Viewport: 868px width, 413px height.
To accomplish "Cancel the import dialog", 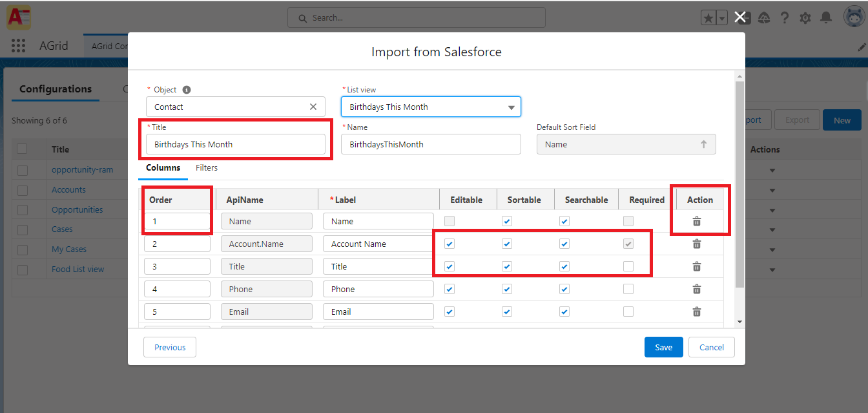I will coord(712,347).
